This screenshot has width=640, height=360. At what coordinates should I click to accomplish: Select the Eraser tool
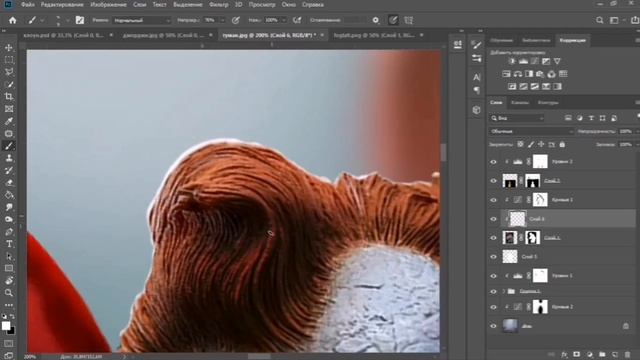coord(9,182)
